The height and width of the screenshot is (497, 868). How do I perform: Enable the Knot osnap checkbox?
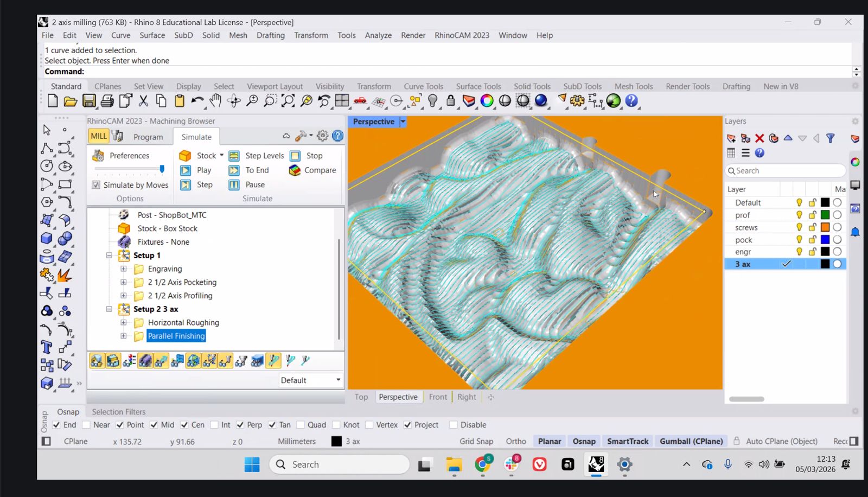pyautogui.click(x=336, y=425)
